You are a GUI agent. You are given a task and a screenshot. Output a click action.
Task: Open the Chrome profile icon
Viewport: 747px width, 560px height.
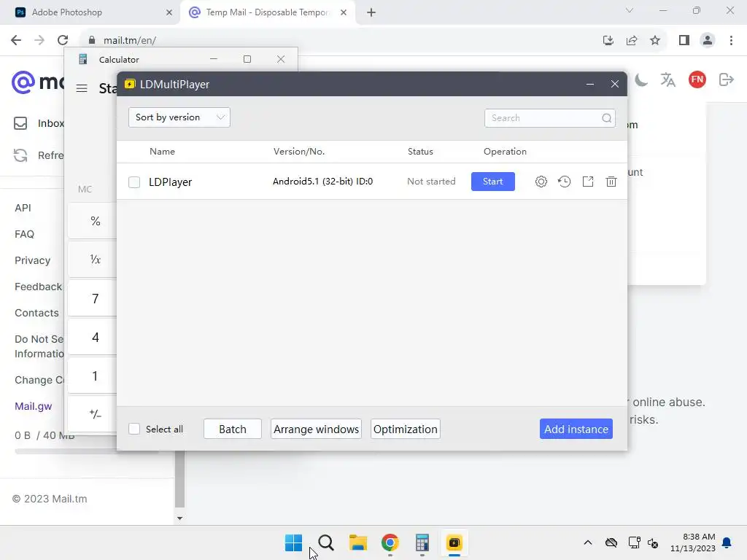tap(708, 40)
